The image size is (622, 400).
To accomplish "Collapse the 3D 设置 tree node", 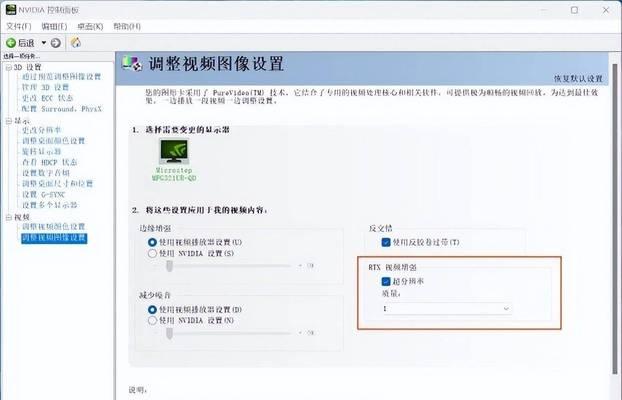I will pyautogui.click(x=9, y=67).
